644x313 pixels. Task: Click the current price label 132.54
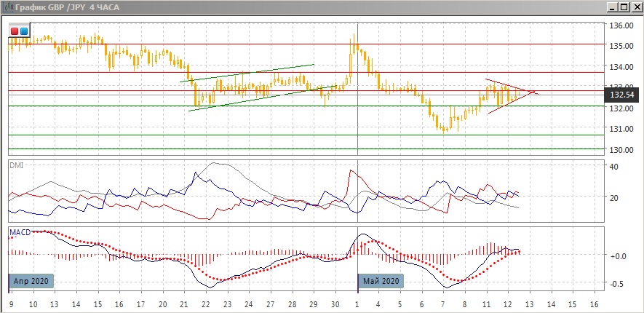(622, 95)
